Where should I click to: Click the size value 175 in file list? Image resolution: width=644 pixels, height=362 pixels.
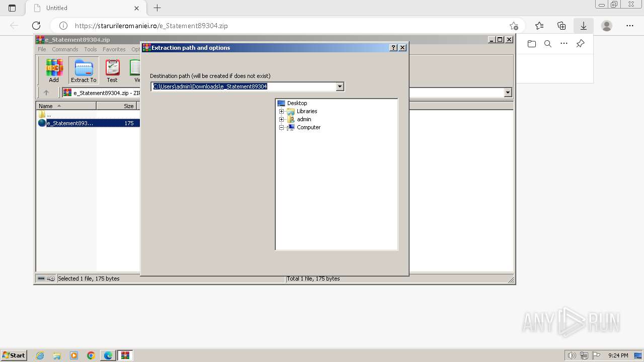coord(129,123)
